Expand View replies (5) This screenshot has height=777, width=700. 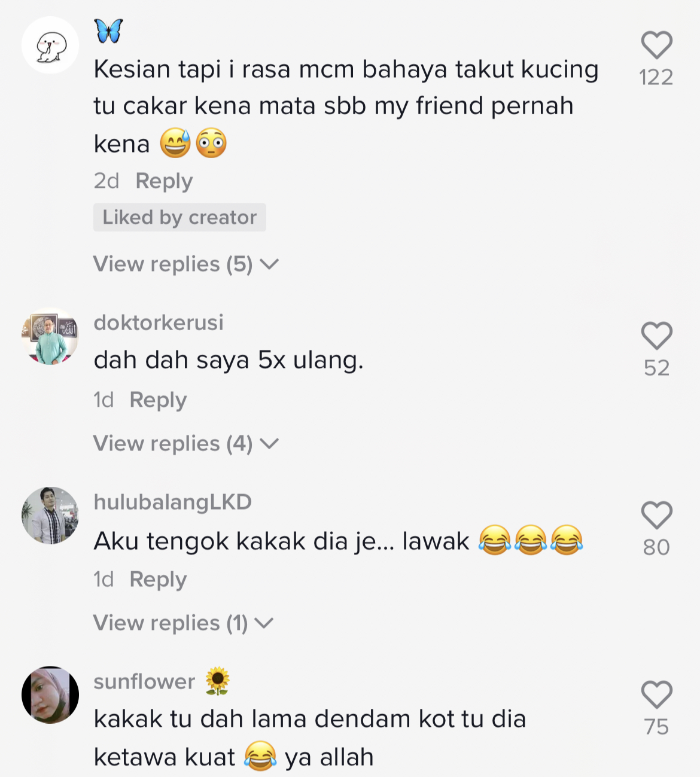(x=185, y=264)
